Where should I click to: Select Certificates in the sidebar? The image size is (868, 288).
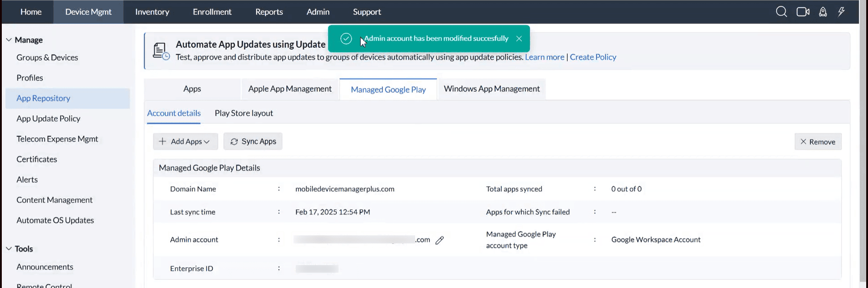point(37,159)
